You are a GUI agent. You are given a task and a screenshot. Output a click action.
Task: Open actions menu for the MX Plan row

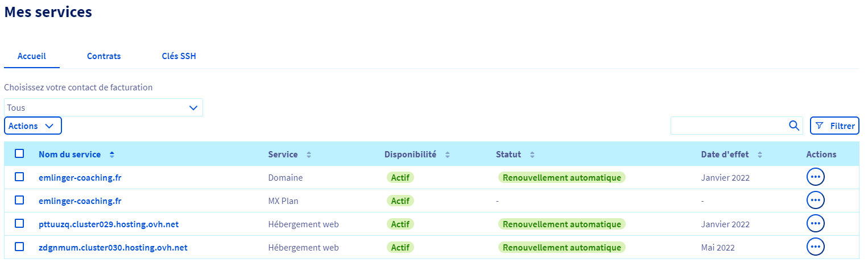click(x=815, y=201)
